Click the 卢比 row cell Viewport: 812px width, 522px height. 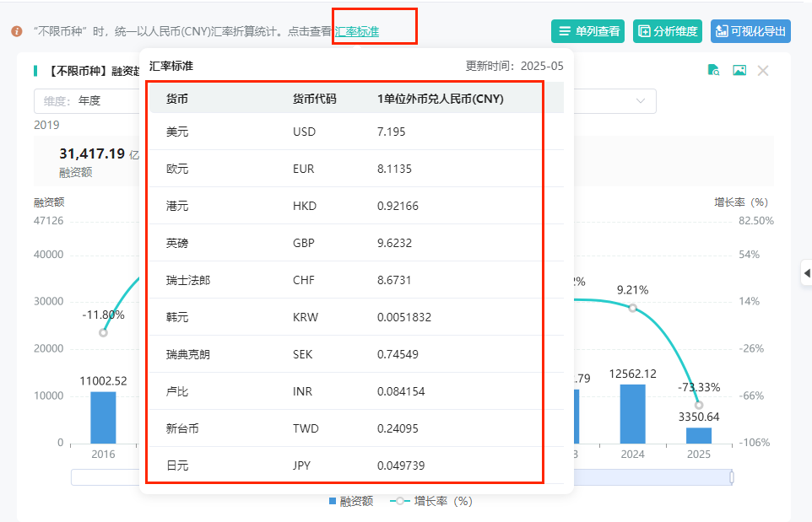tap(177, 391)
